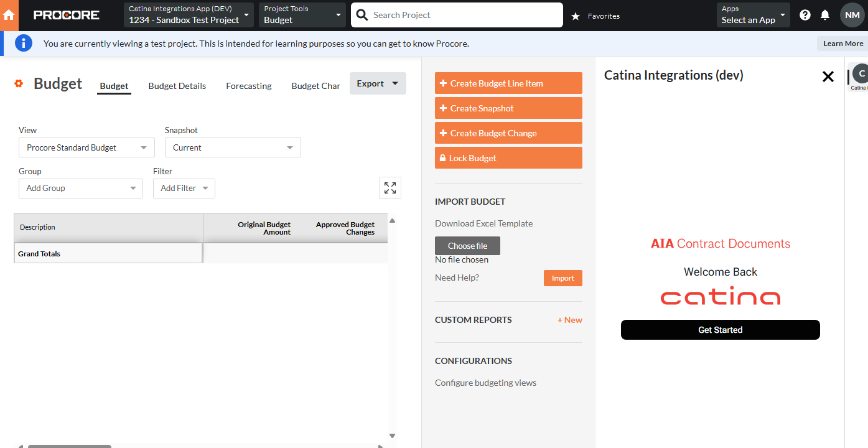
Task: Expand the Snapshot dropdown
Action: click(x=233, y=147)
